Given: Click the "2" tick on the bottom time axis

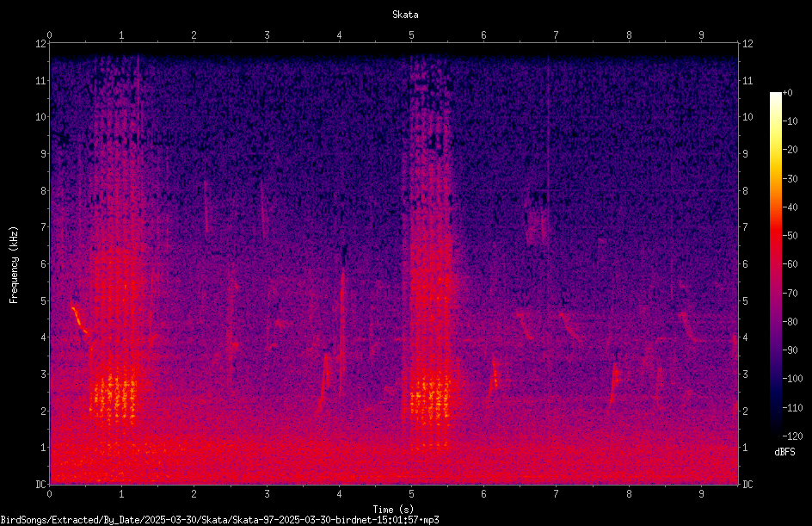Looking at the screenshot, I should coord(194,494).
